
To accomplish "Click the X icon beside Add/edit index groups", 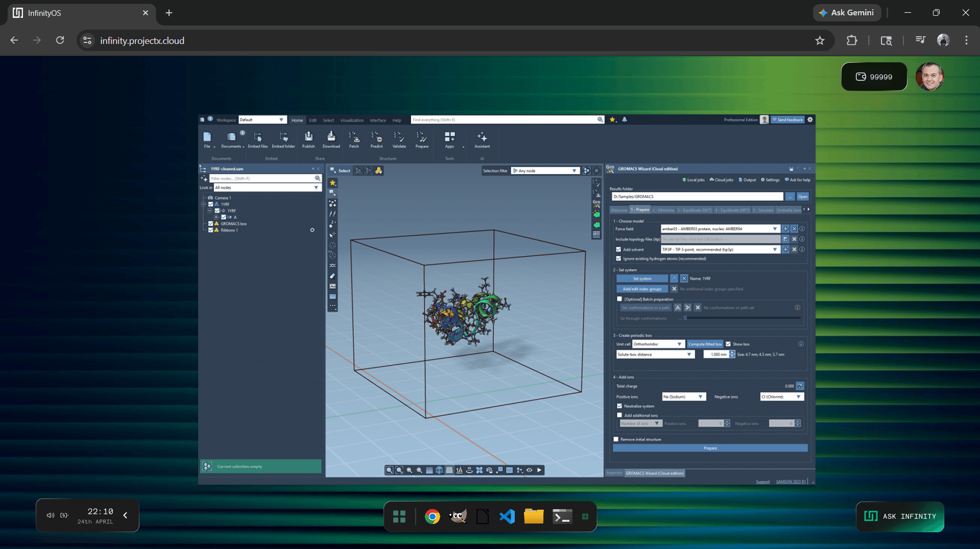I will click(x=674, y=289).
